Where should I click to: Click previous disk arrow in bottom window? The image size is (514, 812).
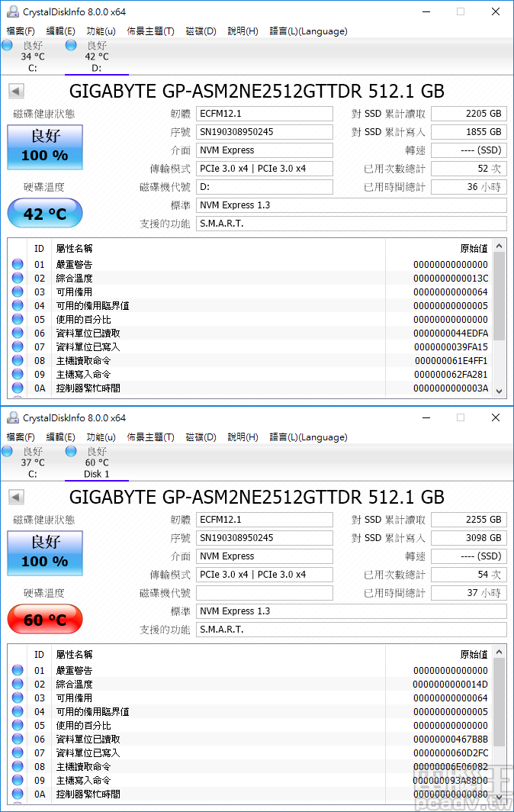tap(16, 498)
